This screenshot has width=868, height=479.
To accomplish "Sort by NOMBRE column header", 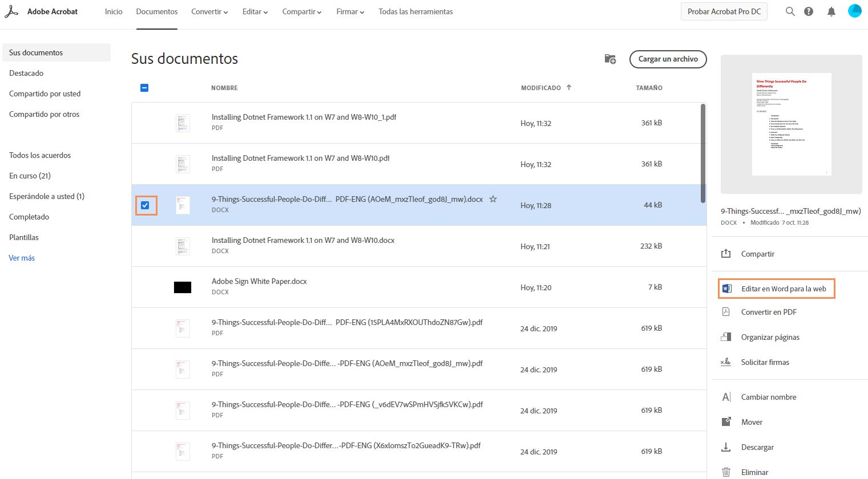I will 224,88.
